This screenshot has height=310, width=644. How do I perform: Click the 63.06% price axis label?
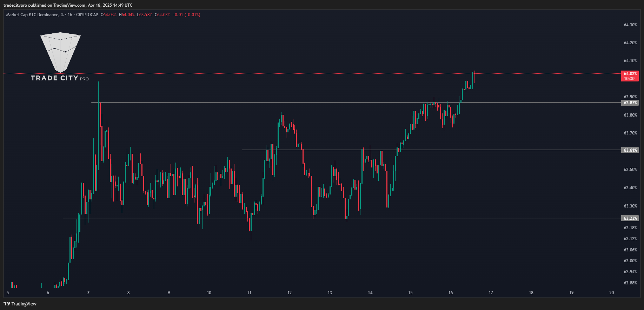click(630, 250)
